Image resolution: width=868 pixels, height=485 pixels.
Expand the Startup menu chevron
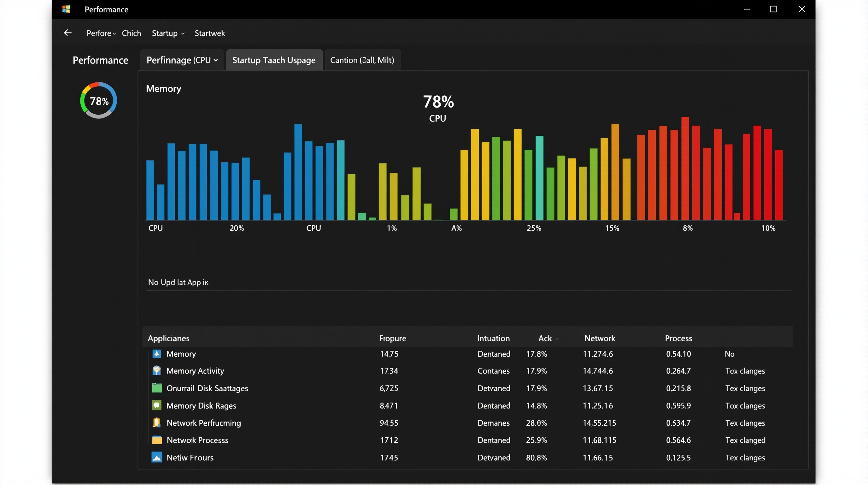click(x=182, y=33)
